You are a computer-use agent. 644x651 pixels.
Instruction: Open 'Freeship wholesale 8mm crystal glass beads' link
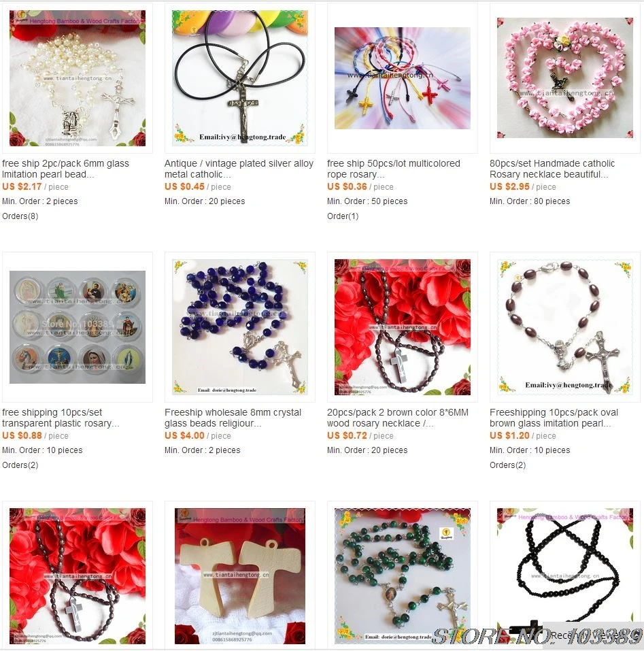233,418
